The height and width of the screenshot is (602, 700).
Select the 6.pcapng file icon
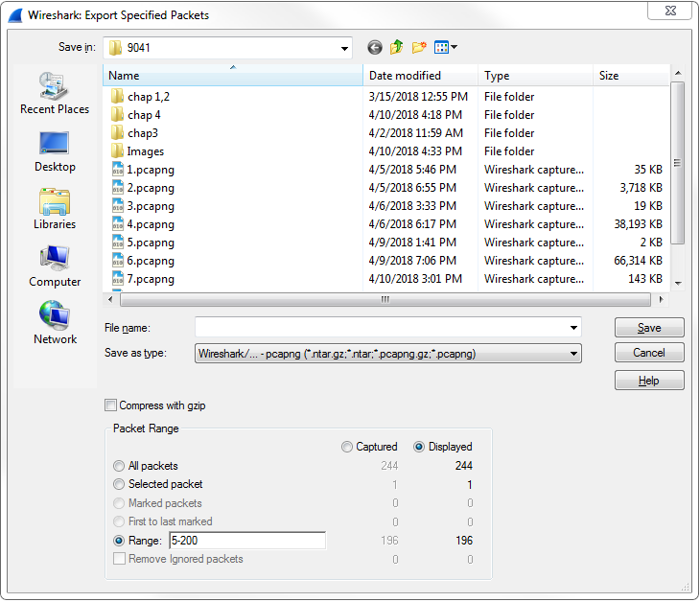[117, 260]
